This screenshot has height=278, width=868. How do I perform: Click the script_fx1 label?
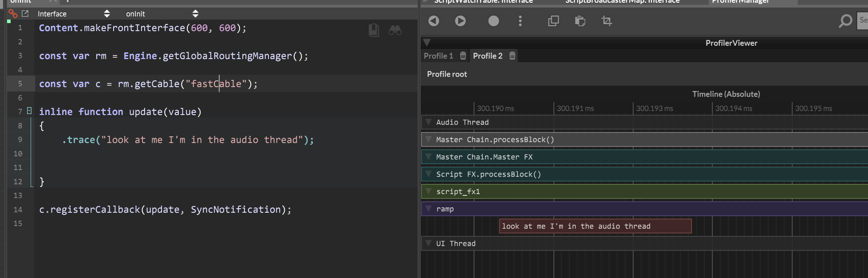458,191
